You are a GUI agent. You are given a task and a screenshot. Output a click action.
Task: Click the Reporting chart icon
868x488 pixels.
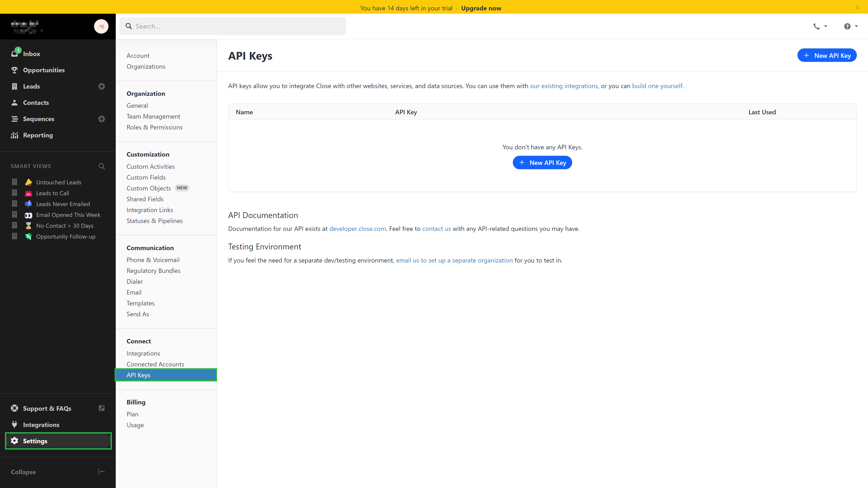[14, 135]
